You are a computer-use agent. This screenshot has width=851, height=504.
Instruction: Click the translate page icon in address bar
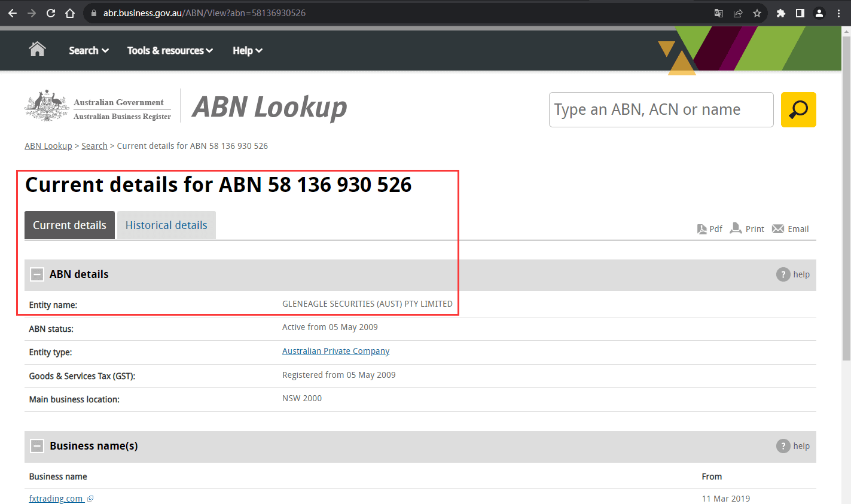(719, 13)
